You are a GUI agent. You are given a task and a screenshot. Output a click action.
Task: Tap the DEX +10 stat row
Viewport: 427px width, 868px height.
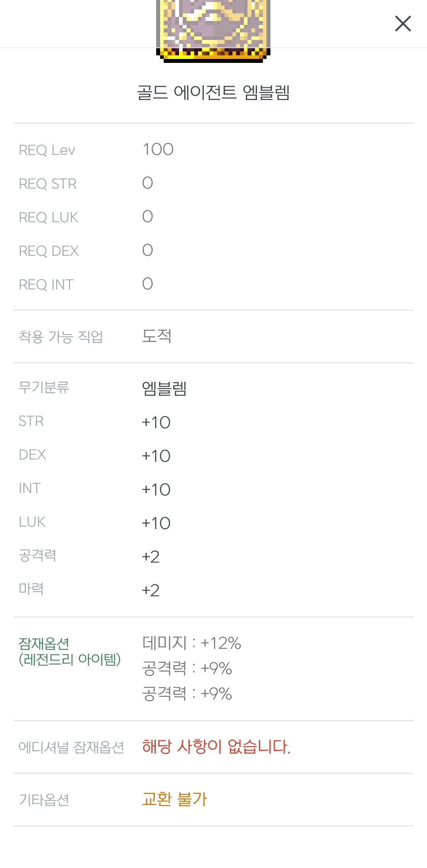156,456
